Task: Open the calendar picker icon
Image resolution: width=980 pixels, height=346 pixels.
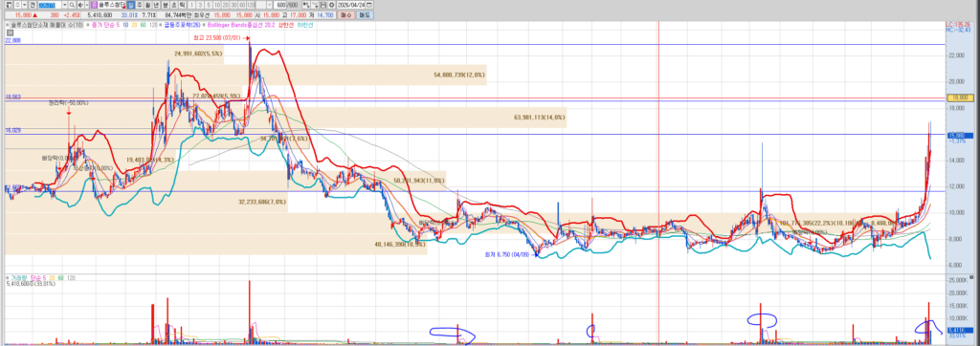Action: tap(368, 5)
